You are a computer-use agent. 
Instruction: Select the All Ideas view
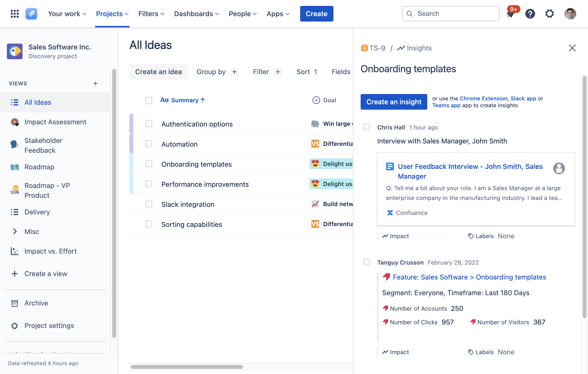(55, 102)
